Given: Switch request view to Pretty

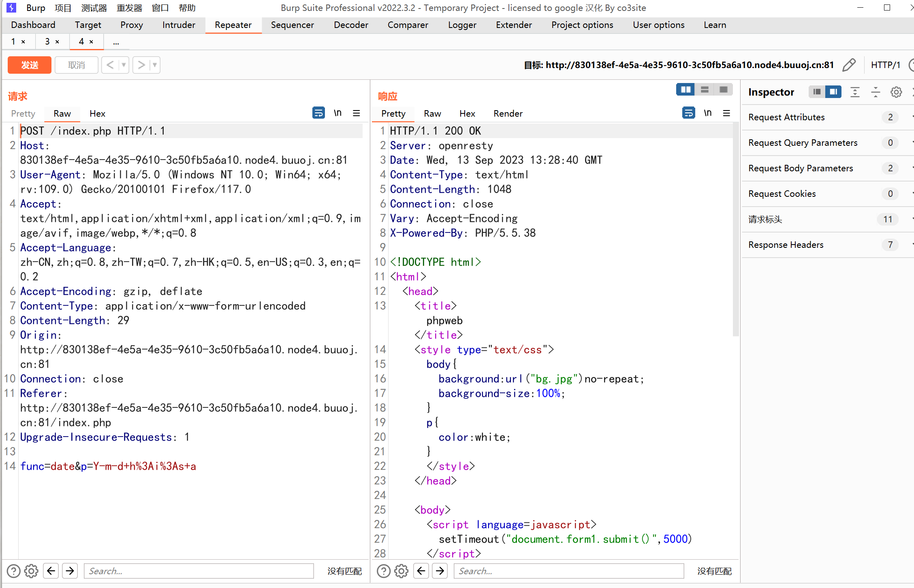Looking at the screenshot, I should coord(23,113).
